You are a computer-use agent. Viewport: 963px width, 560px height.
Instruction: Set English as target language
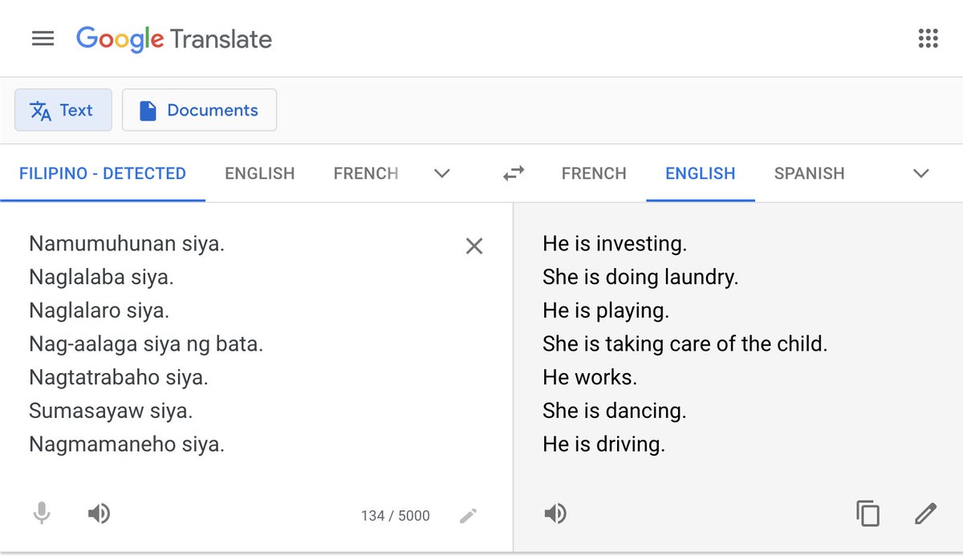coord(701,173)
